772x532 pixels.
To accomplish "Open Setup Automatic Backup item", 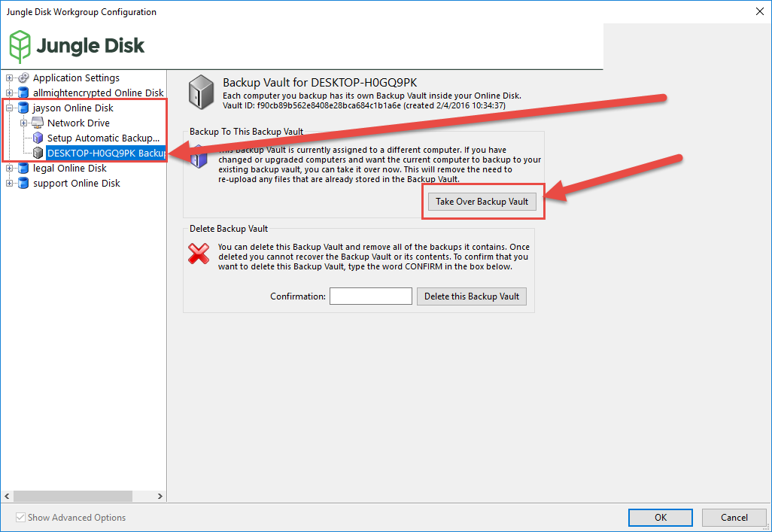I will (x=103, y=138).
